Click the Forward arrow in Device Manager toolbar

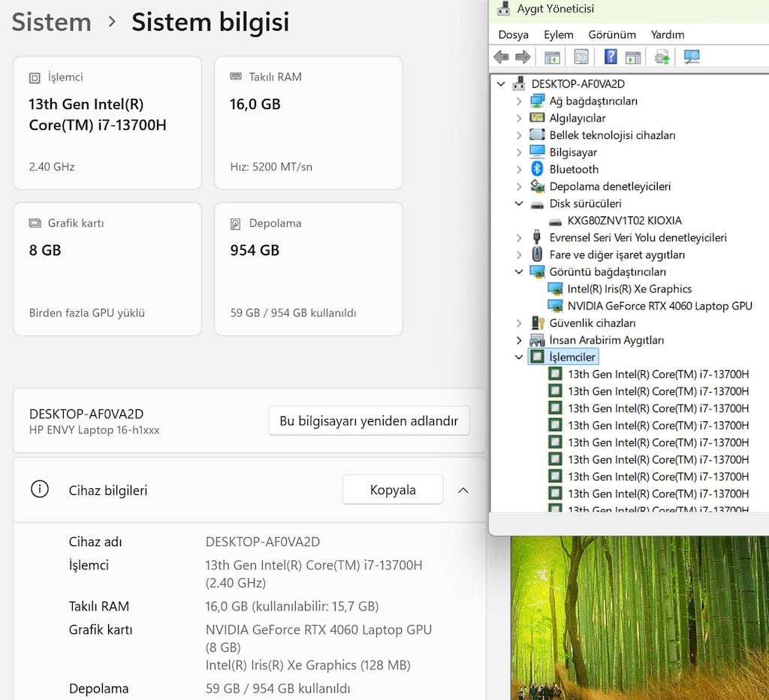point(523,57)
